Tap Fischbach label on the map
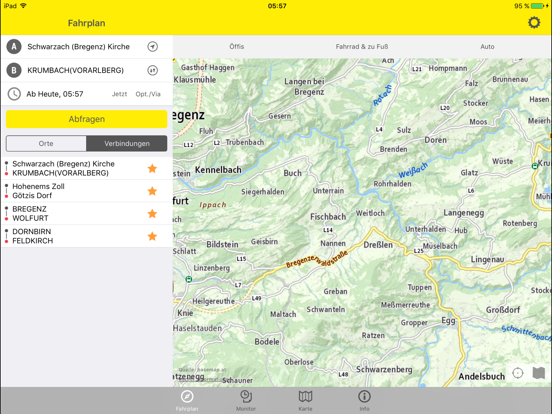This screenshot has height=414, width=552. pos(328,217)
